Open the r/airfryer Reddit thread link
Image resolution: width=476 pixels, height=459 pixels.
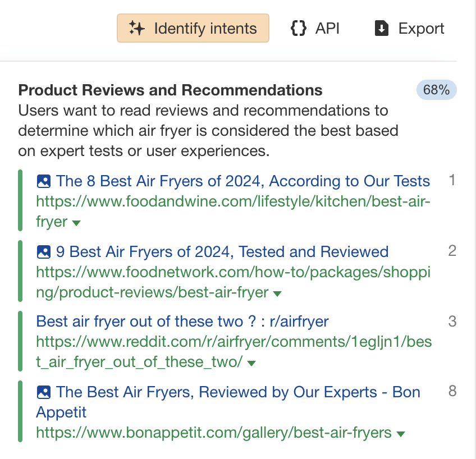[182, 321]
